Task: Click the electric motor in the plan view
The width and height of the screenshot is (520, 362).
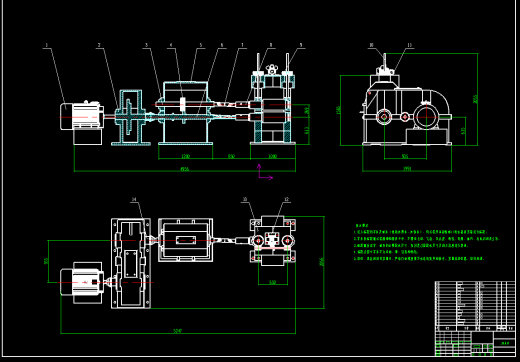Action: point(82,283)
